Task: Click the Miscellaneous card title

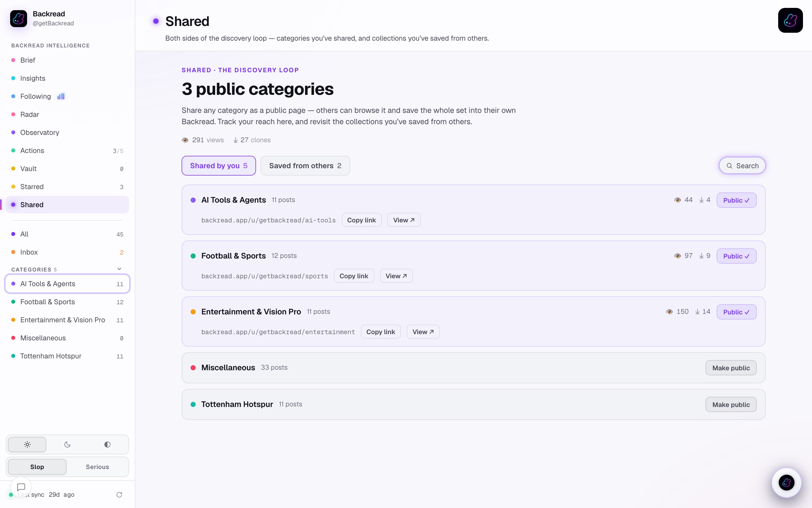Action: click(x=228, y=367)
